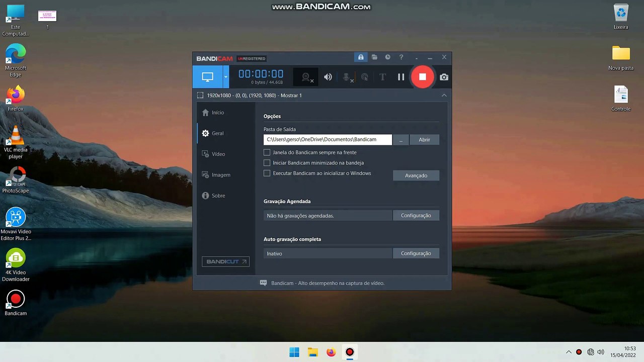Check Iniciar Bandicam minimizado na bandeja

coord(267,163)
